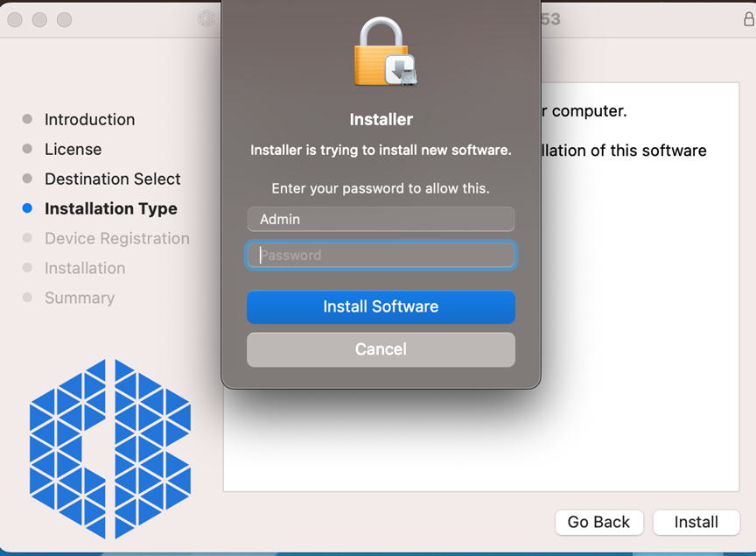Click the Go Back button
The width and height of the screenshot is (756, 556).
tap(598, 522)
